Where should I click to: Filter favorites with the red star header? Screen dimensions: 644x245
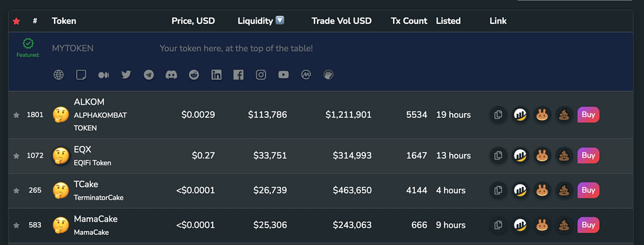coord(16,21)
